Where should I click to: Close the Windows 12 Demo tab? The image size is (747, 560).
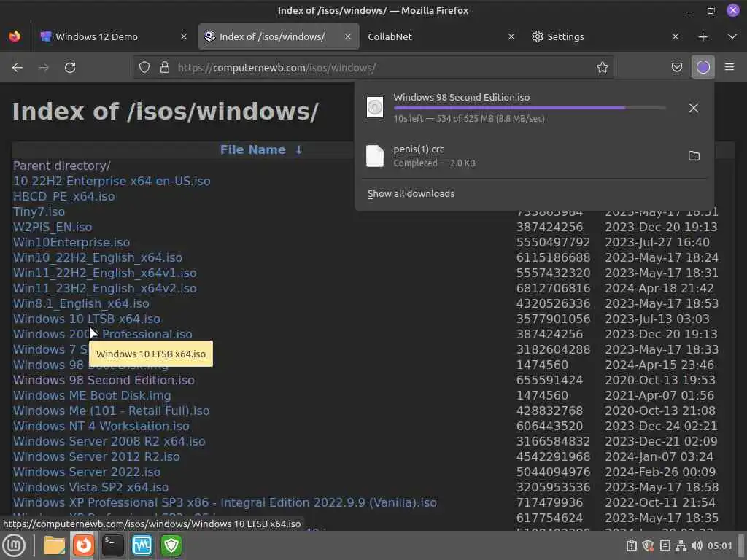pos(184,36)
